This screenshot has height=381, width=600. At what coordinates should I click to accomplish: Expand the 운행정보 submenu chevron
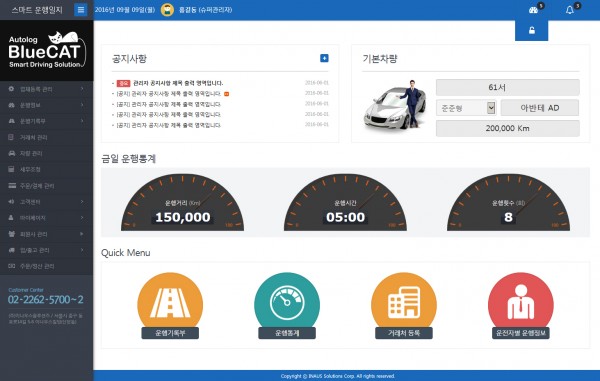point(82,105)
